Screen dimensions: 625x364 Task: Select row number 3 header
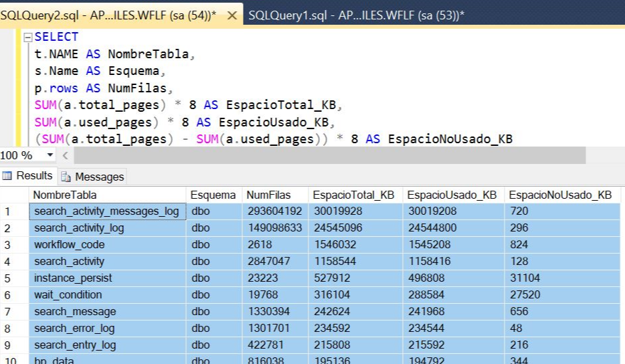(x=14, y=245)
